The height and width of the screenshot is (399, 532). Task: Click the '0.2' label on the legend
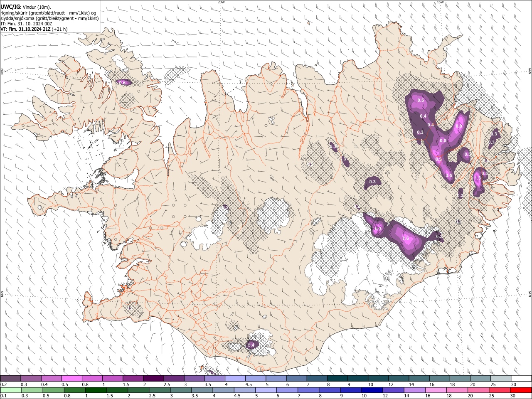pos(3,384)
